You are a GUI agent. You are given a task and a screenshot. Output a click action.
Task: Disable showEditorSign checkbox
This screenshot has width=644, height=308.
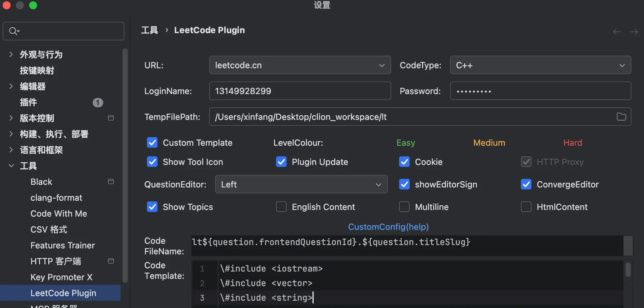click(x=404, y=184)
